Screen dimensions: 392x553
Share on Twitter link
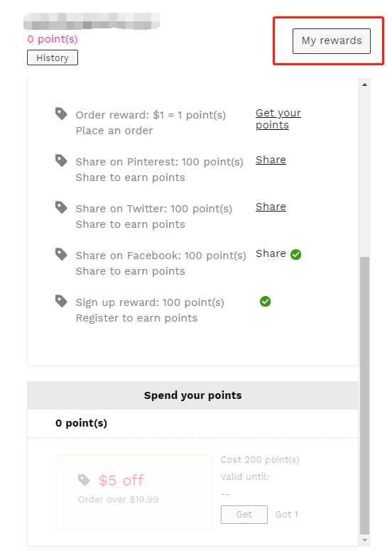pos(271,207)
